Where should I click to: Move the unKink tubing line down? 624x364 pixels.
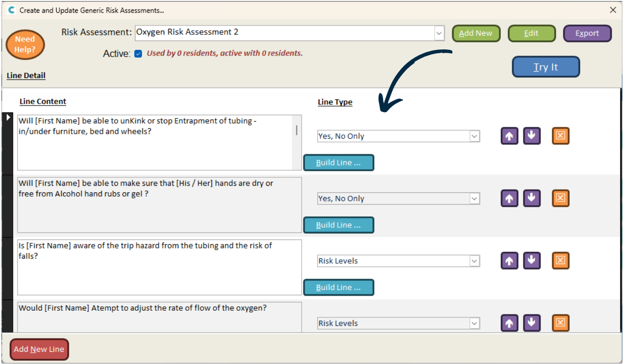531,136
